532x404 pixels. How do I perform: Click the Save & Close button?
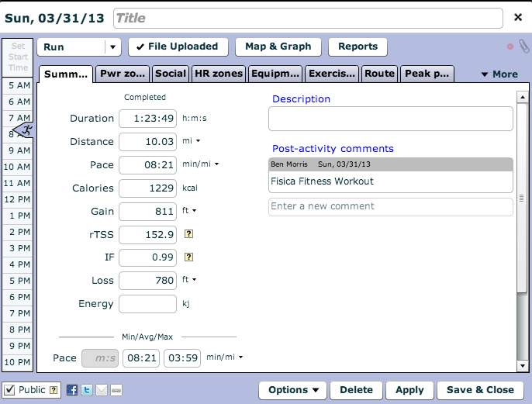coord(480,390)
